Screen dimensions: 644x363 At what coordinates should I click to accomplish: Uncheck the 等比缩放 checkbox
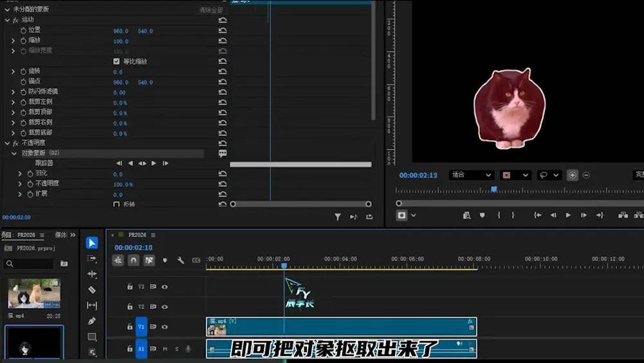pos(116,62)
